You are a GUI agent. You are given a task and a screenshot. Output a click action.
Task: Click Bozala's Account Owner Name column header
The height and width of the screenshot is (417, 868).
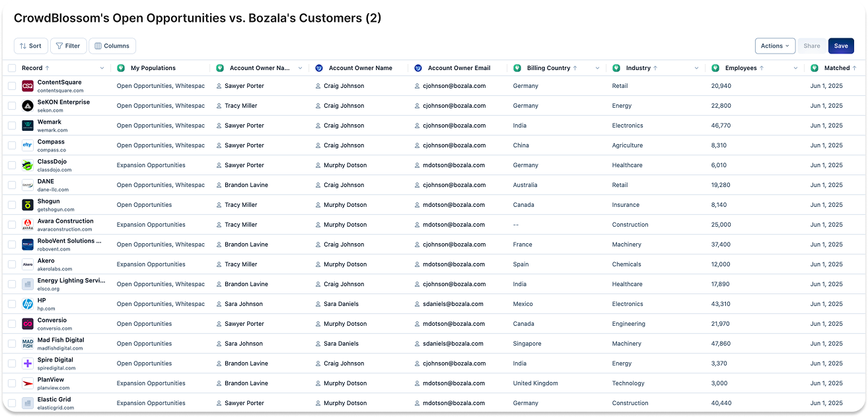[361, 68]
